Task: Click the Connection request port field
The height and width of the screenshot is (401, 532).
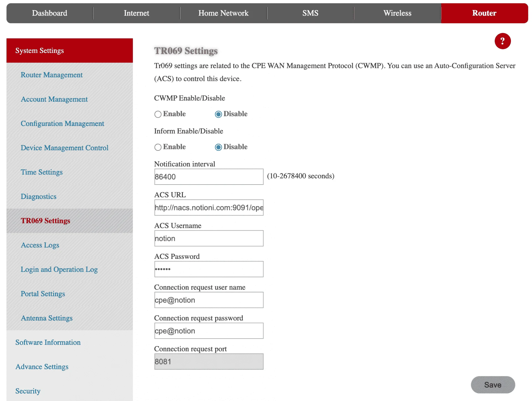Action: click(x=209, y=361)
